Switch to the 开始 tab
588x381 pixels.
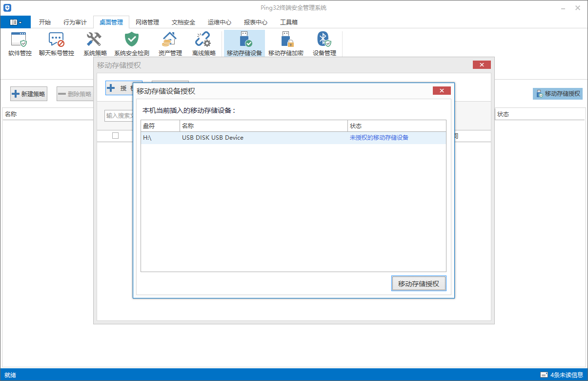pyautogui.click(x=45, y=22)
